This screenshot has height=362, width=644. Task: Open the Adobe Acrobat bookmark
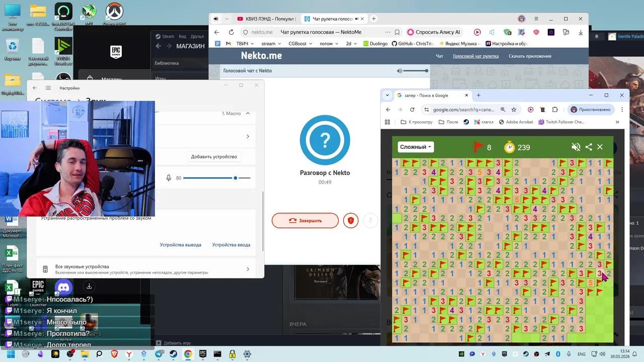click(x=516, y=122)
